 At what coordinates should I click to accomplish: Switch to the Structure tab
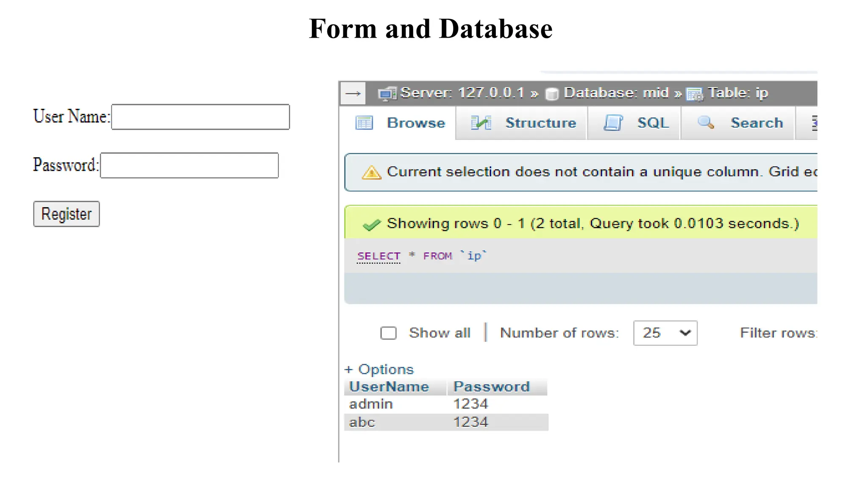522,123
